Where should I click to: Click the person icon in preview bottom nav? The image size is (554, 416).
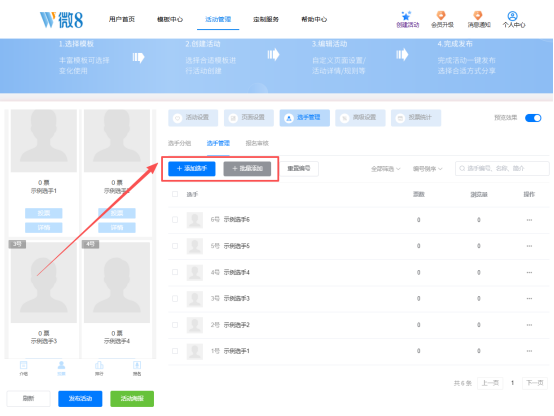tap(61, 365)
